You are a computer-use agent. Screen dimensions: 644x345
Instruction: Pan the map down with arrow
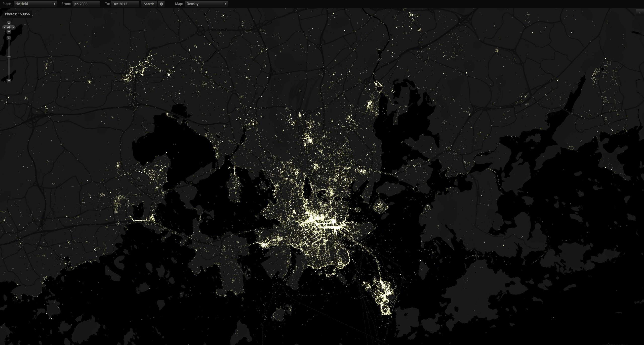pos(9,32)
